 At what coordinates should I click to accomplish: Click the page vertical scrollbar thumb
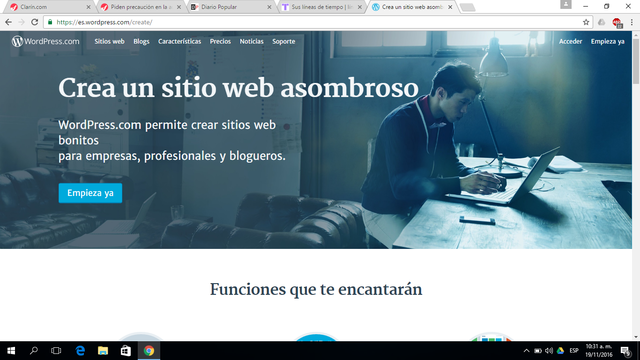pos(636,61)
